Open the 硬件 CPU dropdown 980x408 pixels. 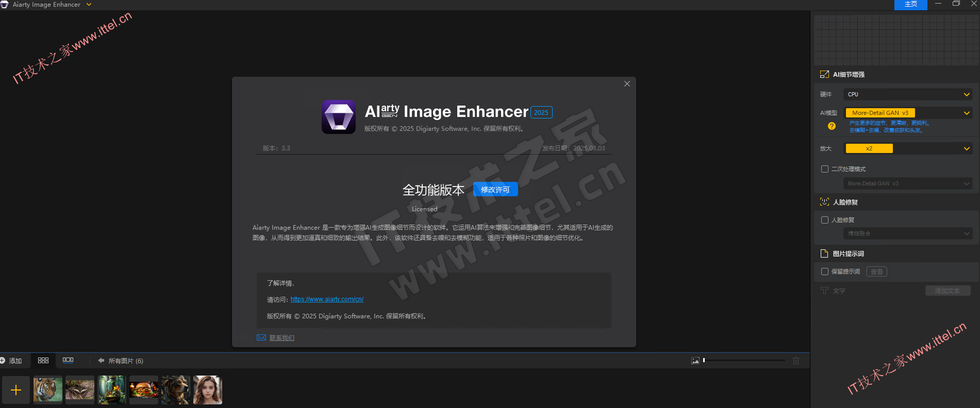[908, 94]
